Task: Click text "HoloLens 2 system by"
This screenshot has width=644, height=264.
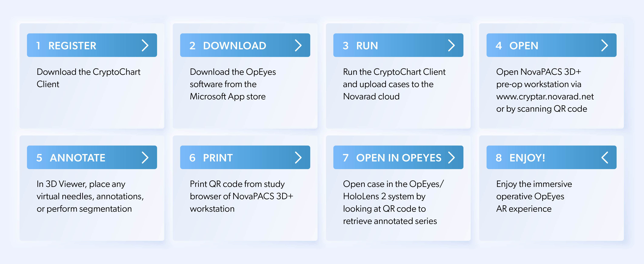Action: 384,196
